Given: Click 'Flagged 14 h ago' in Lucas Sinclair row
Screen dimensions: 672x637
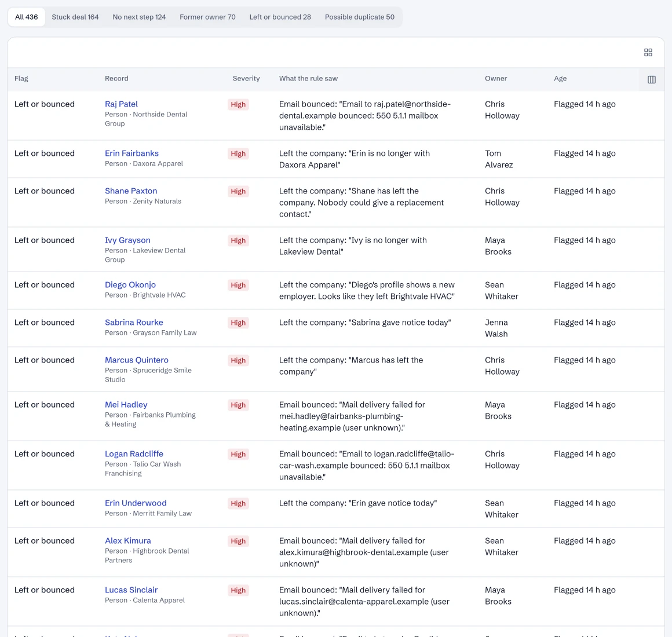Looking at the screenshot, I should point(585,590).
